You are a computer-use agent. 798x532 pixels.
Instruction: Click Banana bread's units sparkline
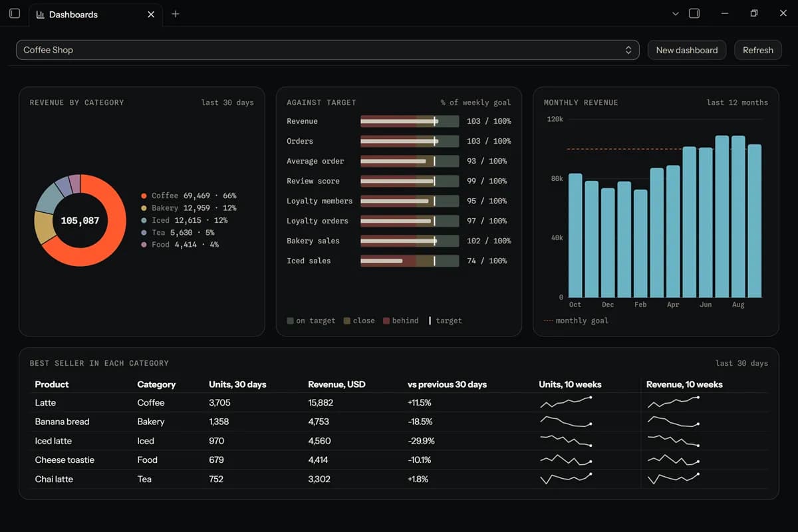566,421
